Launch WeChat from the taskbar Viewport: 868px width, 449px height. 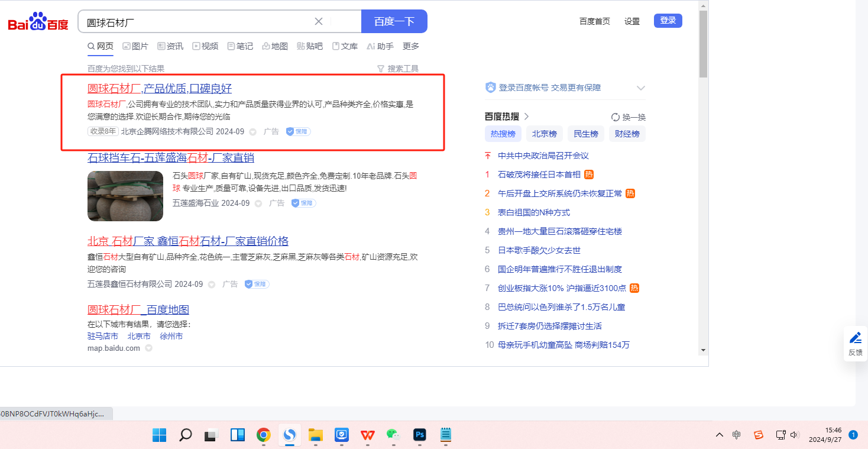393,435
